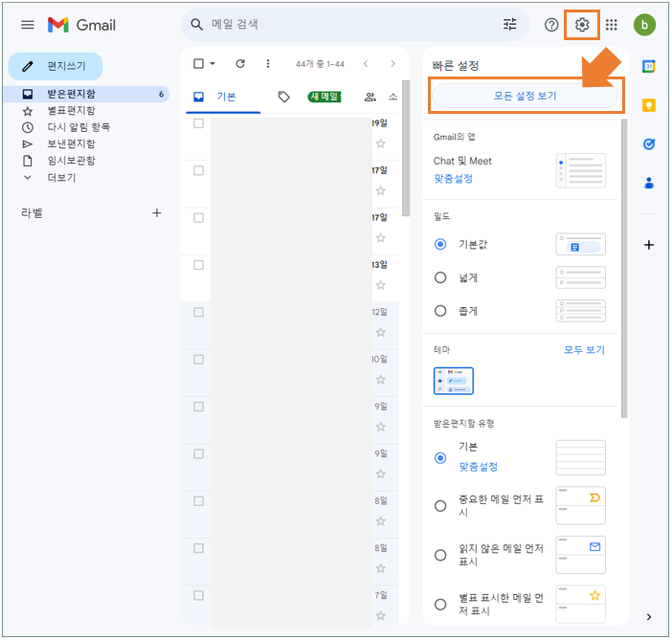The height and width of the screenshot is (640, 672).
Task: Tick checkbox of the 10일 email
Action: (x=198, y=360)
